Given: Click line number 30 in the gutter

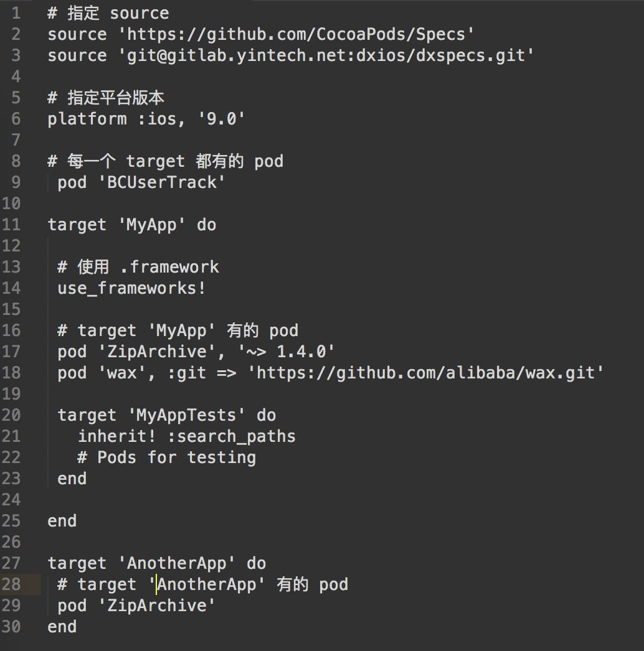Looking at the screenshot, I should (x=11, y=627).
